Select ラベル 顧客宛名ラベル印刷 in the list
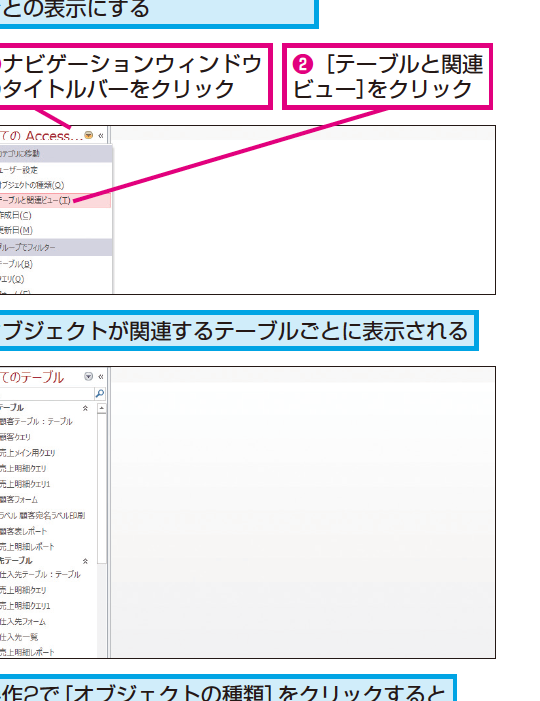This screenshot has height=701, width=540. (x=42, y=515)
